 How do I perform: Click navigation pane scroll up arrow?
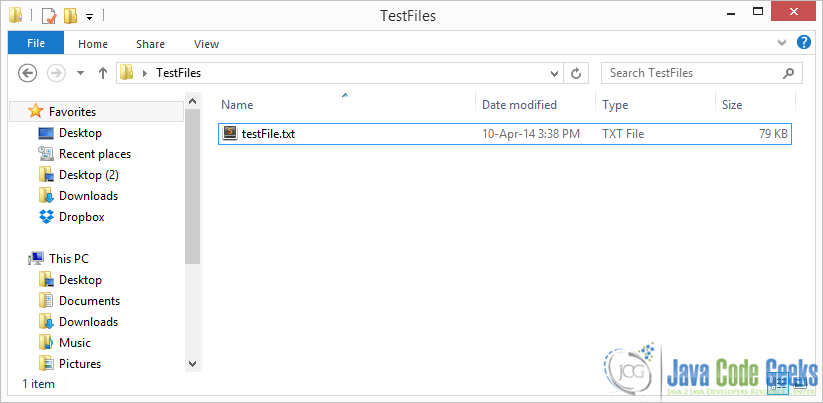click(192, 101)
